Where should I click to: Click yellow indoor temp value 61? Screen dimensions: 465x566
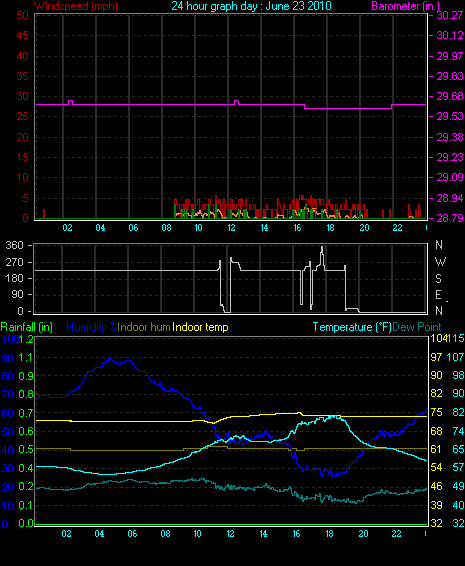pyautogui.click(x=436, y=449)
